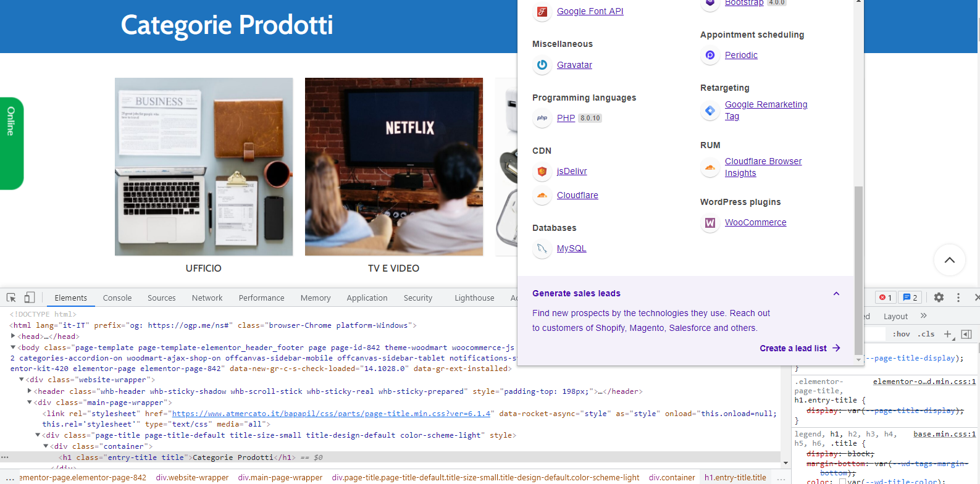This screenshot has width=980, height=484.
Task: Switch to the Console tab
Action: coord(117,298)
